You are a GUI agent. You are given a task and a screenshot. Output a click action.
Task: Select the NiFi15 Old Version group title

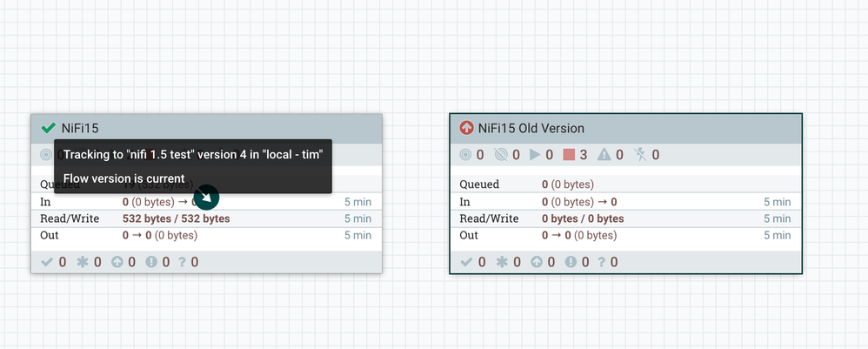point(531,128)
